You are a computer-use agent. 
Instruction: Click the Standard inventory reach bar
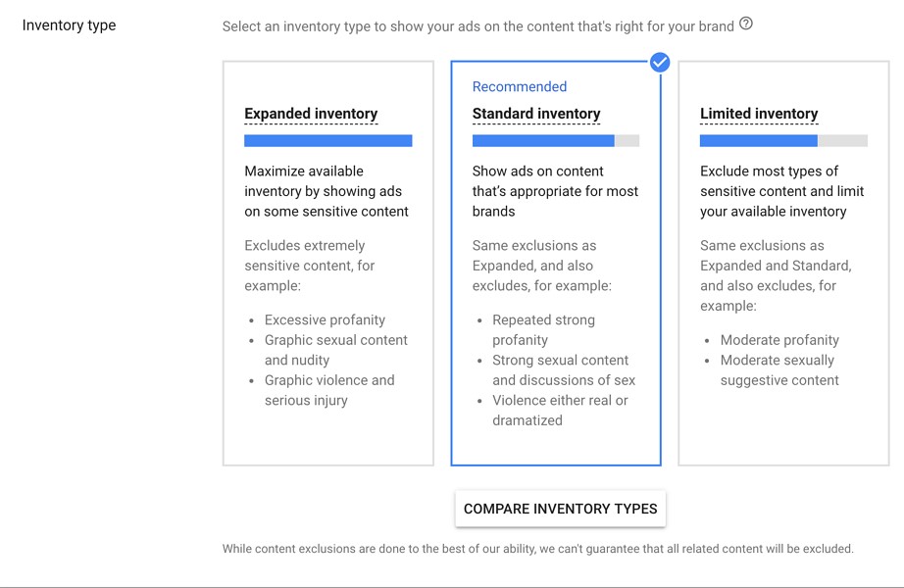point(556,141)
